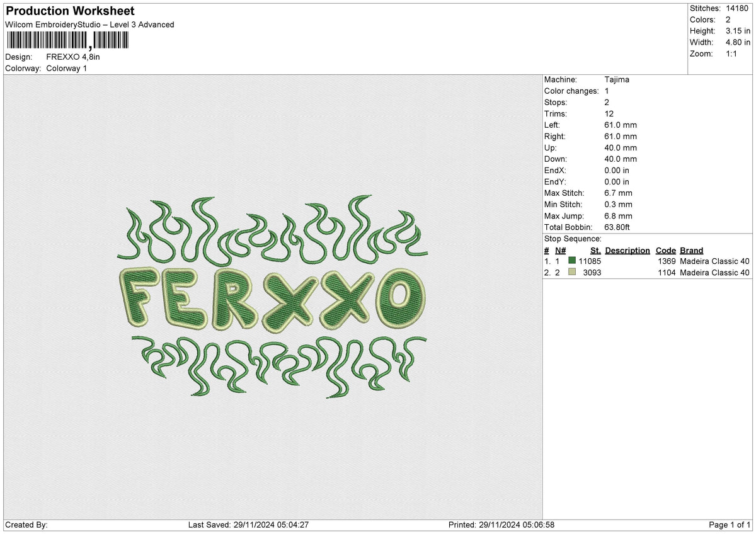
Task: Click 'Madeira Classic 40' in stop row 1
Action: [x=715, y=261]
